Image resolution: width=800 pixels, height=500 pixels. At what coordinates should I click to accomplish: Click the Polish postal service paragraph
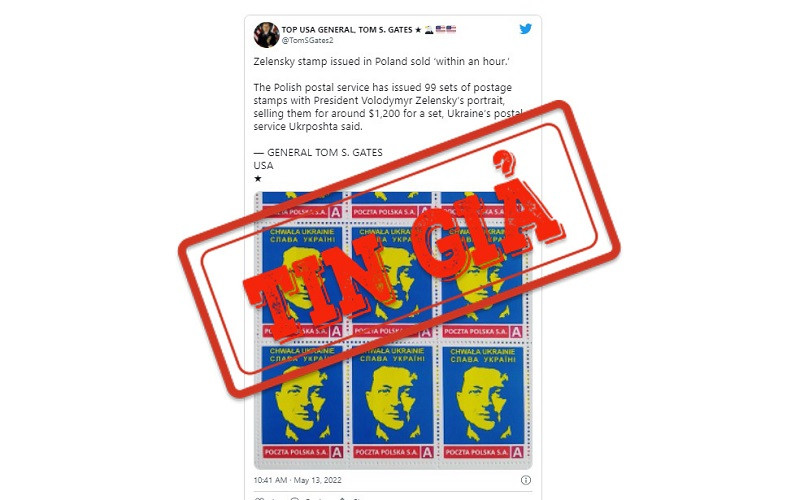388,107
